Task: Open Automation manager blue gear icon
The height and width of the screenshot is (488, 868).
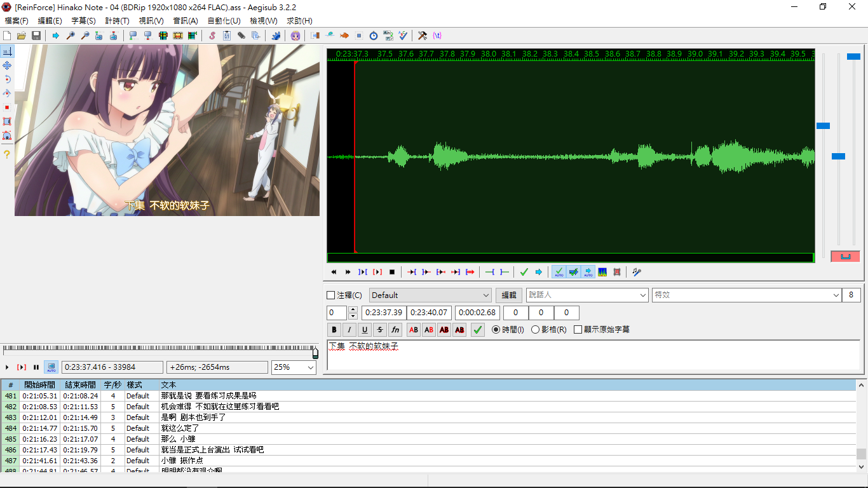Action: [276, 36]
